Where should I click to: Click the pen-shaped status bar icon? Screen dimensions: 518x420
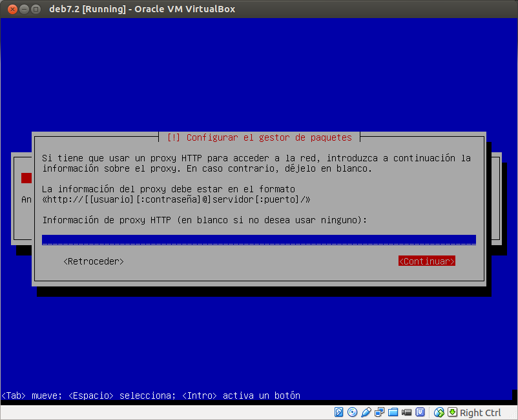click(x=366, y=412)
